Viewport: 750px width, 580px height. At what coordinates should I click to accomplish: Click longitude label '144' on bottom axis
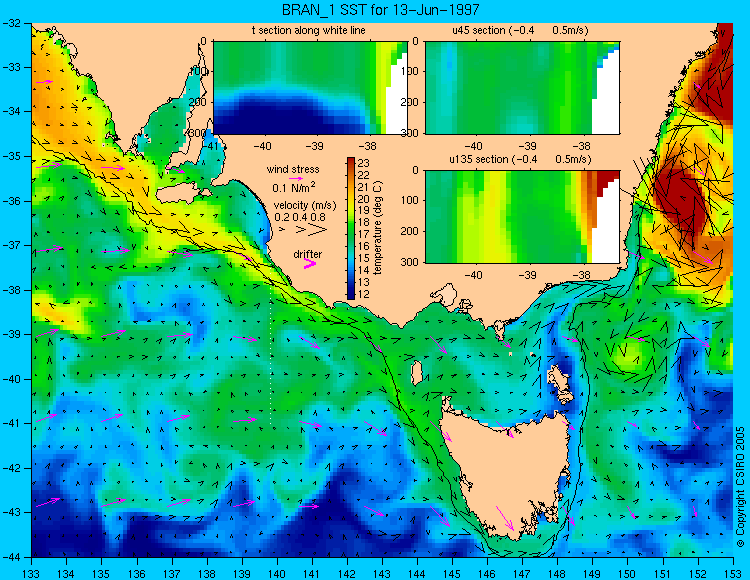[417, 572]
